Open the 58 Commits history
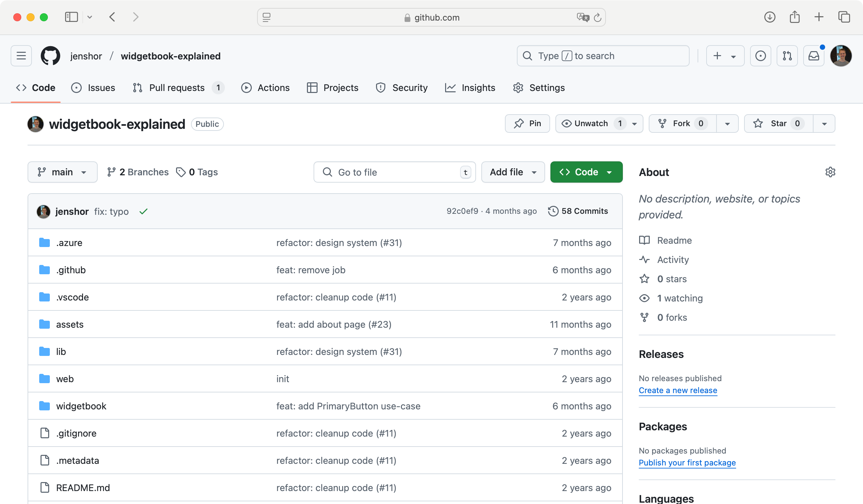The width and height of the screenshot is (863, 504). pyautogui.click(x=578, y=211)
